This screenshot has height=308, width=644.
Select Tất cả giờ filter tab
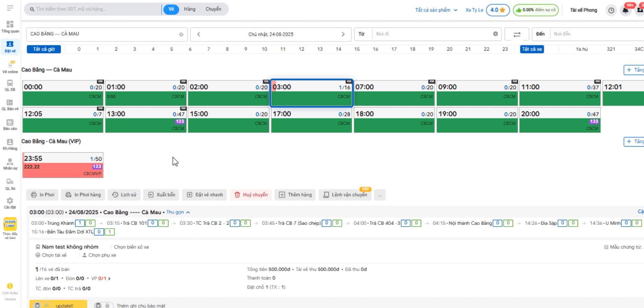click(44, 49)
